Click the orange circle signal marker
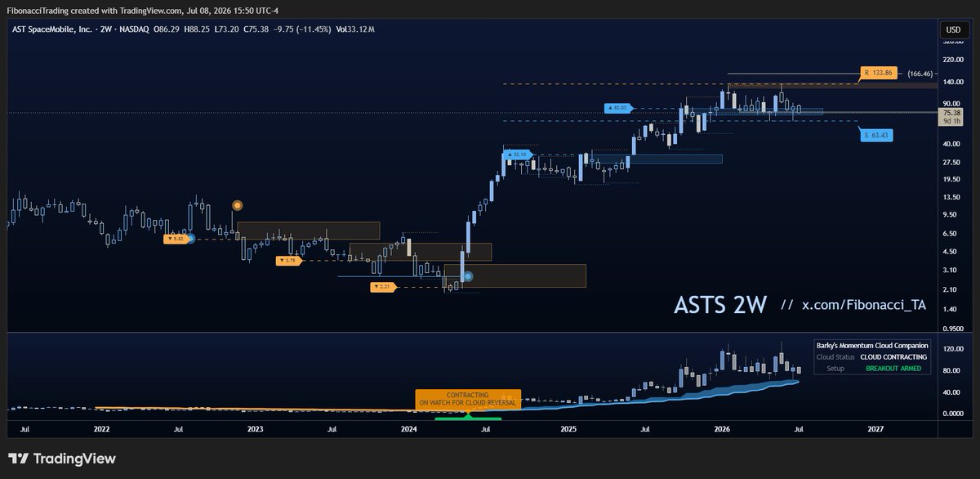 238,205
